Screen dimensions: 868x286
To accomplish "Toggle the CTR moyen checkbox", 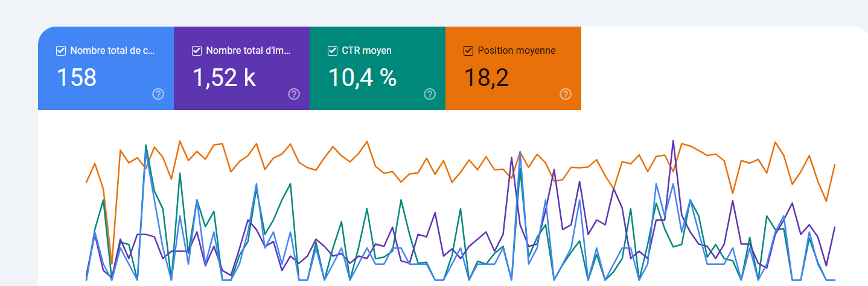I will click(332, 51).
